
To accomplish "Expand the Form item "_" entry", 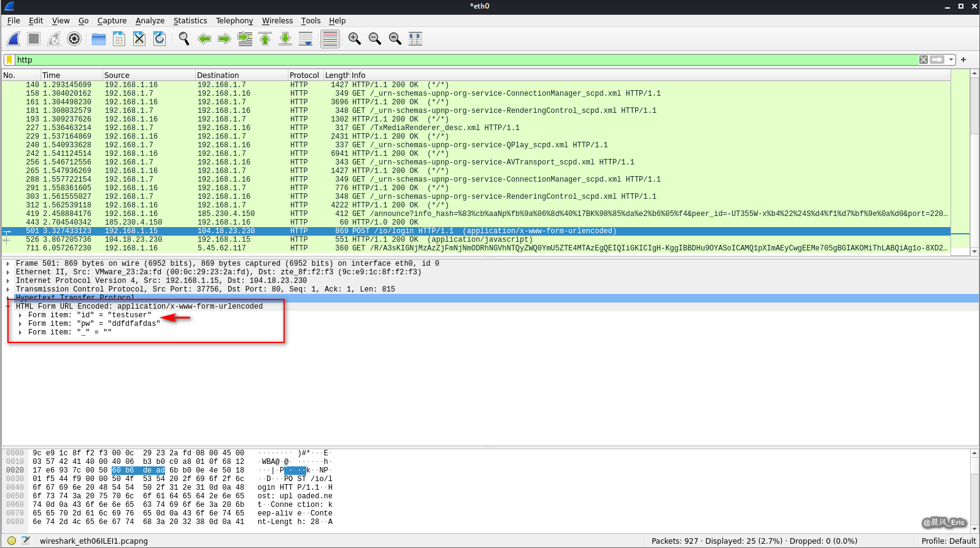I will (20, 332).
